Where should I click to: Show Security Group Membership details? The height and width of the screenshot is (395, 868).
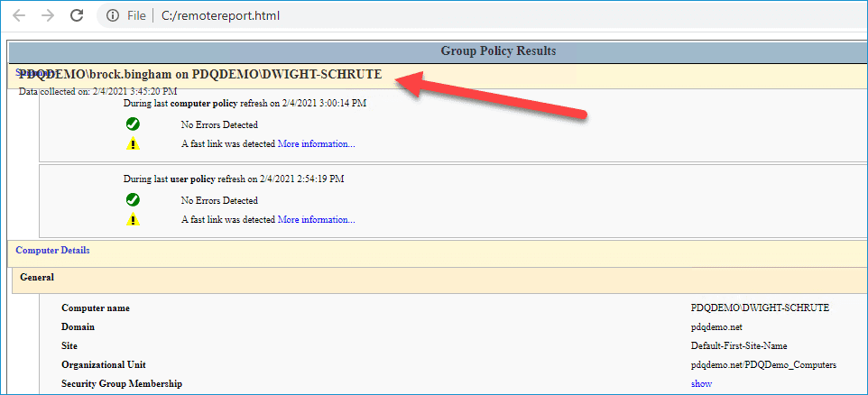point(701,383)
